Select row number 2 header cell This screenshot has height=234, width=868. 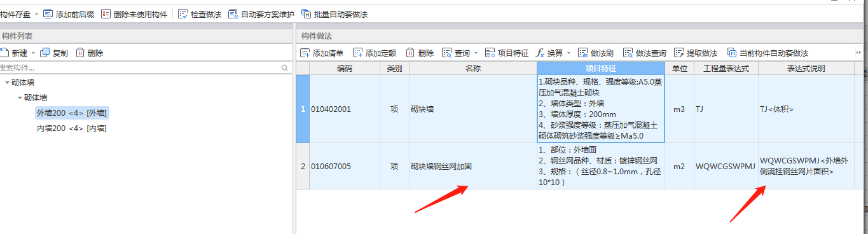point(303,166)
